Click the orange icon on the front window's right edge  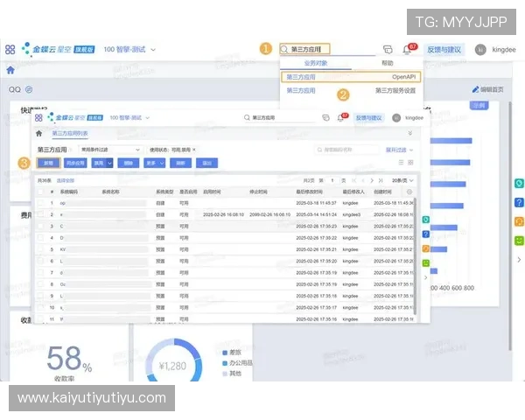426,248
